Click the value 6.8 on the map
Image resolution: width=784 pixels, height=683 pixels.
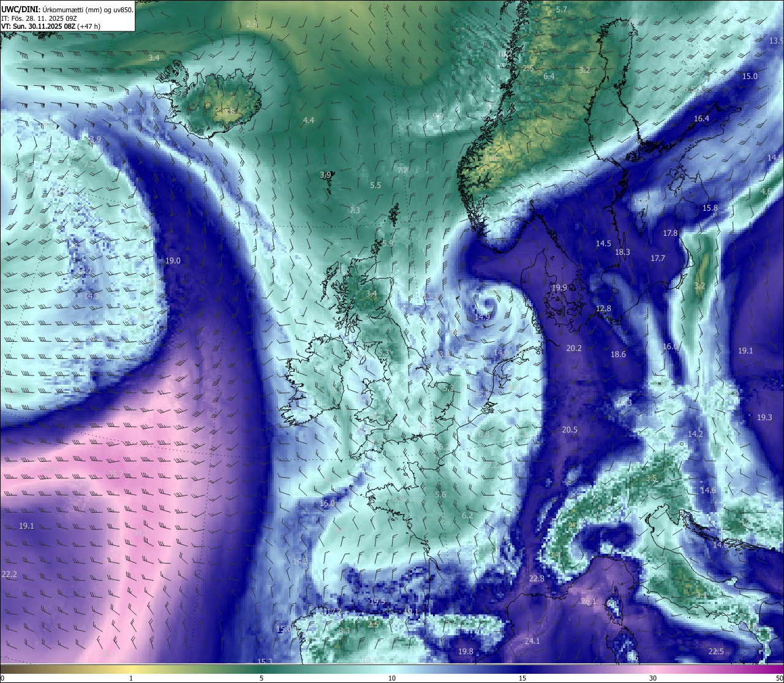pyautogui.click(x=484, y=434)
